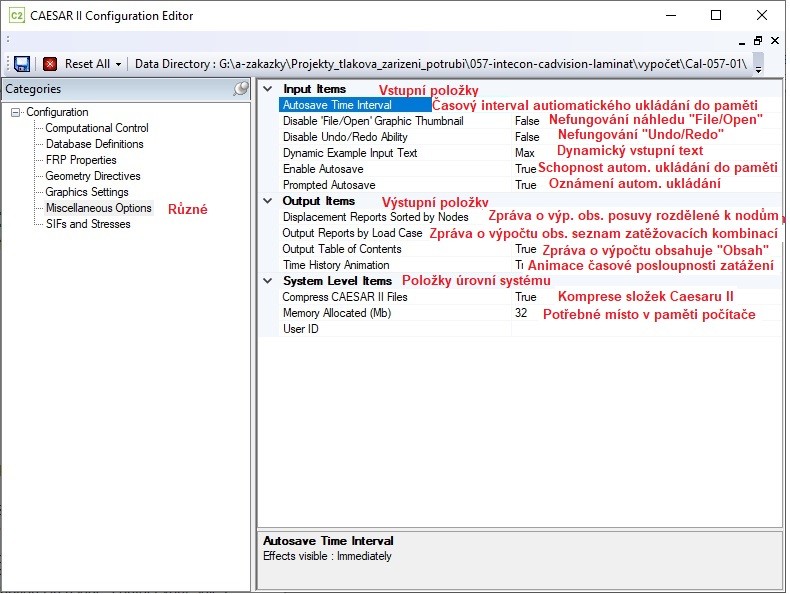Select the User ID property row
This screenshot has width=790, height=594.
pos(530,329)
